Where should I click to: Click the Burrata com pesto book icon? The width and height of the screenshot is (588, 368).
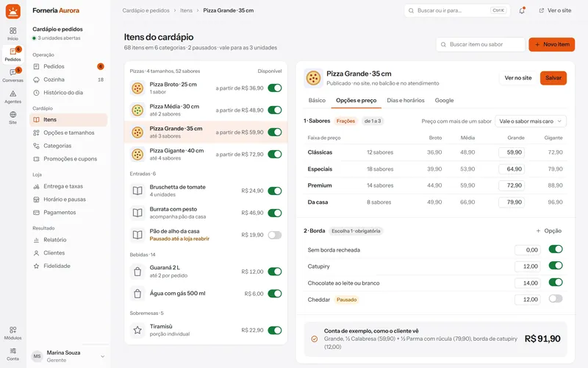tap(137, 213)
